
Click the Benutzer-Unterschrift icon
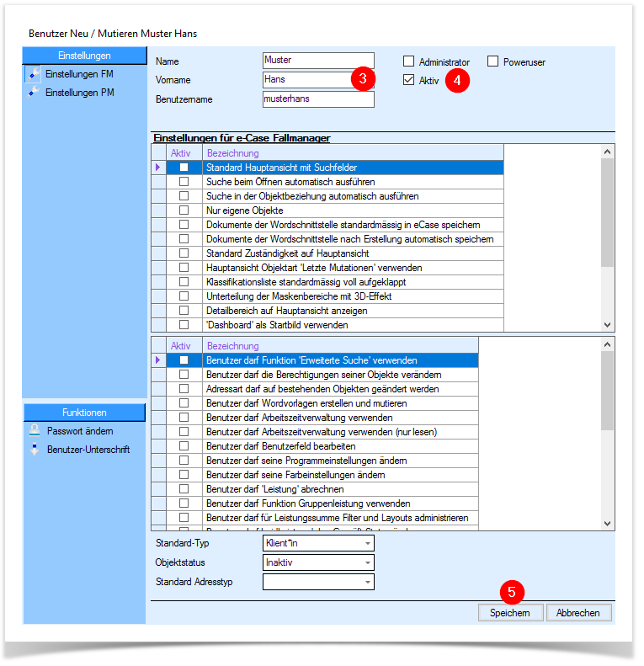[35, 450]
